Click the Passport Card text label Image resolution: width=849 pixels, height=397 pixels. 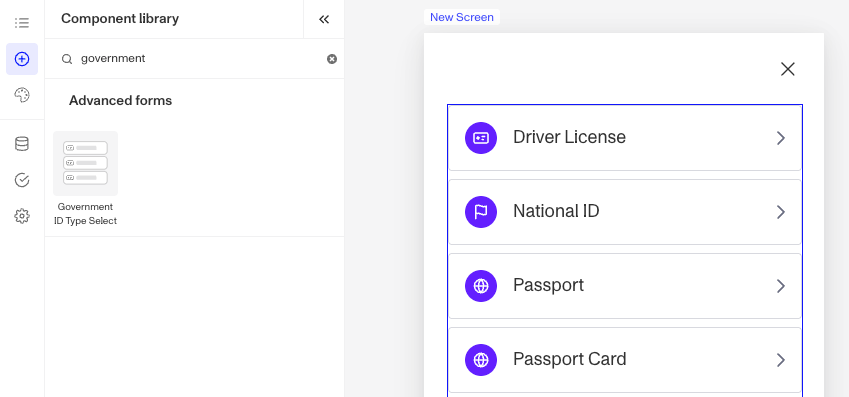click(570, 359)
